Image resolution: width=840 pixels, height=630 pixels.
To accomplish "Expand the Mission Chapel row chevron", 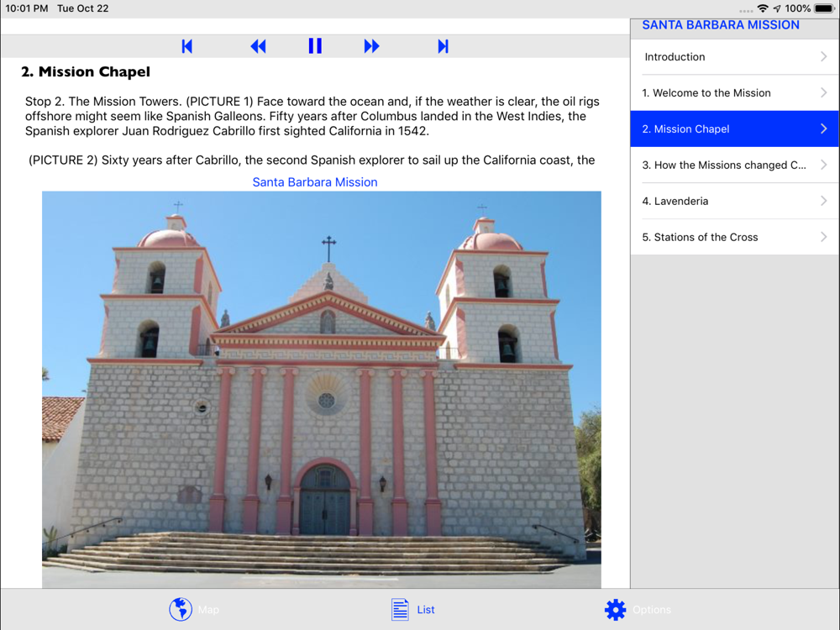I will 824,129.
